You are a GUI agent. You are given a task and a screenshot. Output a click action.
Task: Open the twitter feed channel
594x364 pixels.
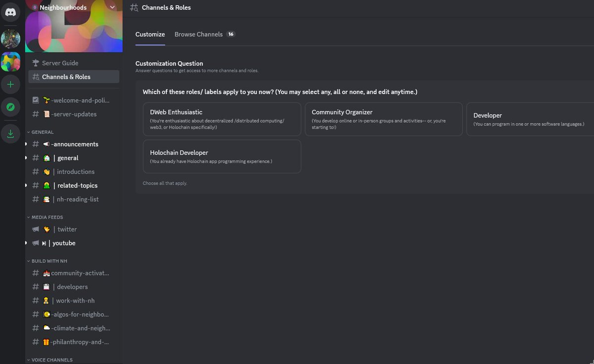(x=74, y=229)
